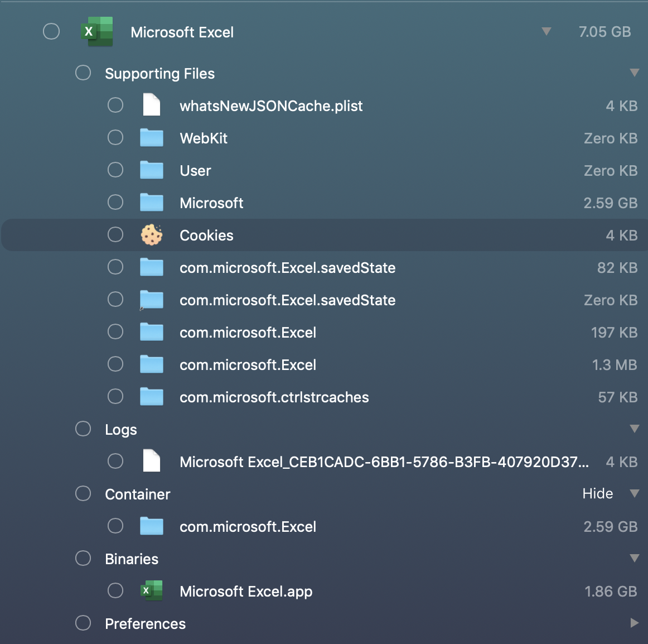Tick the Supporting Files group checkbox

pyautogui.click(x=83, y=73)
